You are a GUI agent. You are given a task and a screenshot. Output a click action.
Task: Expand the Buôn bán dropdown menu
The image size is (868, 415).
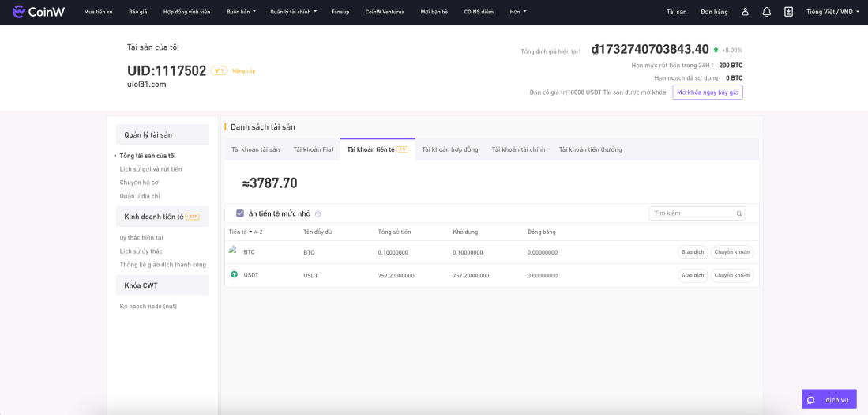(x=243, y=12)
